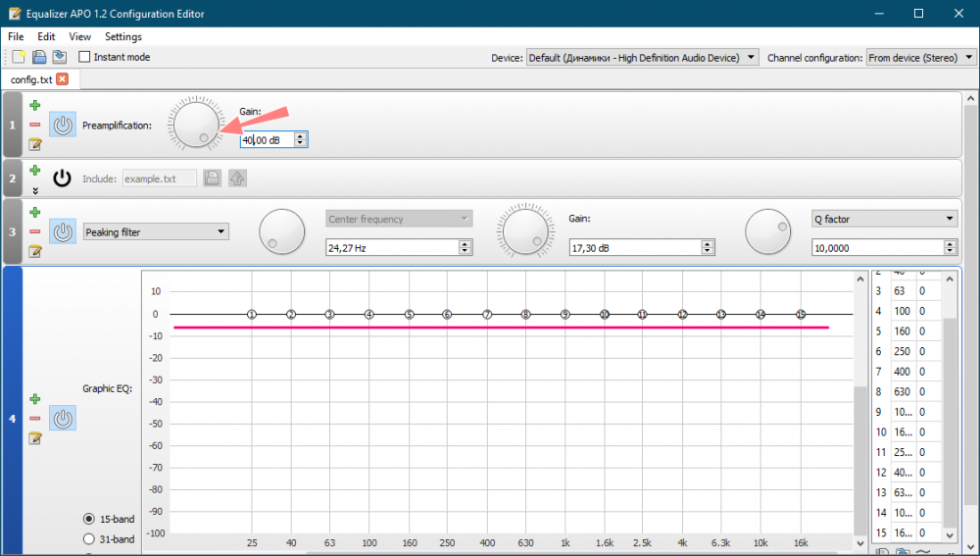The image size is (980, 556).
Task: Toggle the Preamplification power button
Action: coord(63,126)
